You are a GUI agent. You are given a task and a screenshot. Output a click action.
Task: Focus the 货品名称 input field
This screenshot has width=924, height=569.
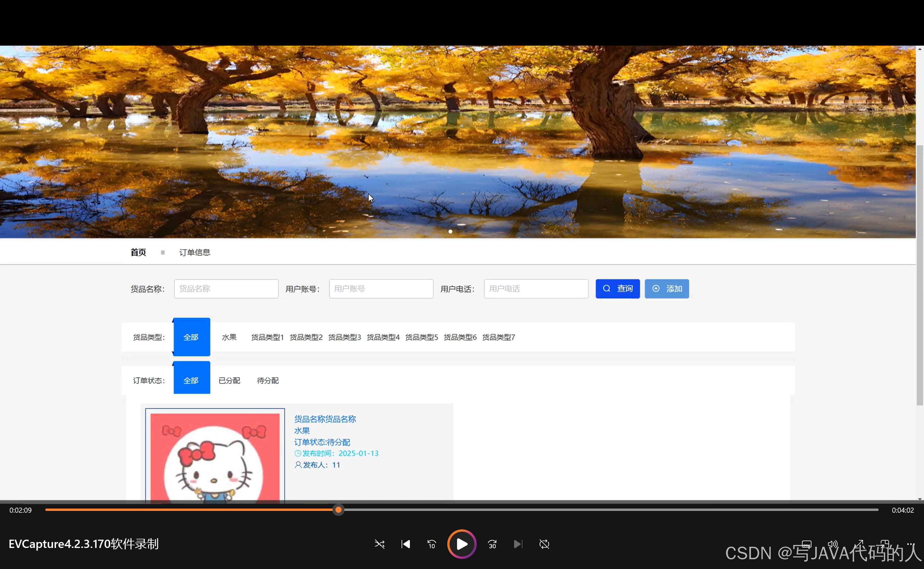(226, 289)
